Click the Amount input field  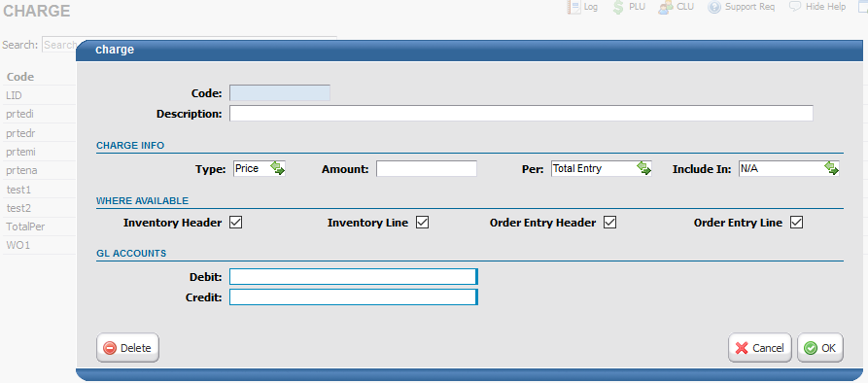tap(427, 169)
